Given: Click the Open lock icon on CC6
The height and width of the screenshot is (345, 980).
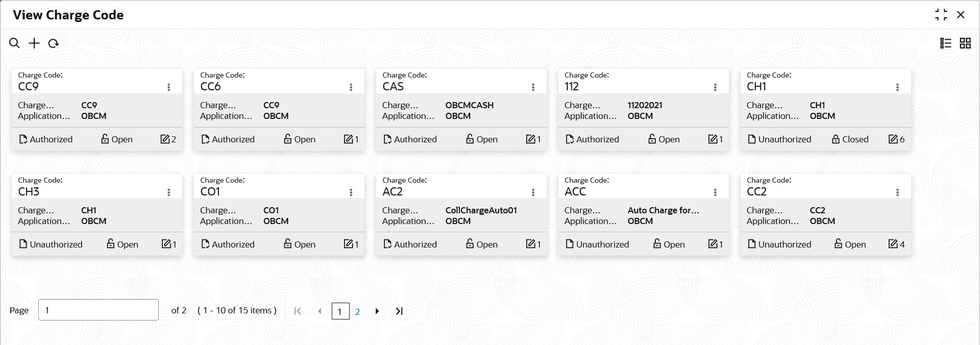Looking at the screenshot, I should (288, 139).
